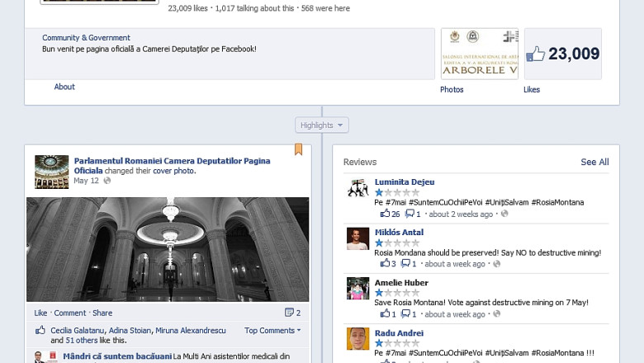Expand the Top Comments sort menu
This screenshot has width=644, height=363.
pyautogui.click(x=272, y=331)
